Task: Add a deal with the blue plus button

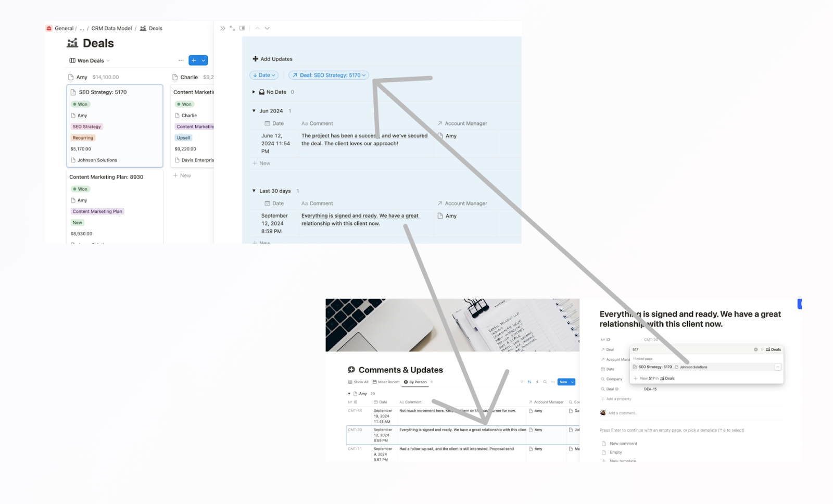Action: pos(194,60)
